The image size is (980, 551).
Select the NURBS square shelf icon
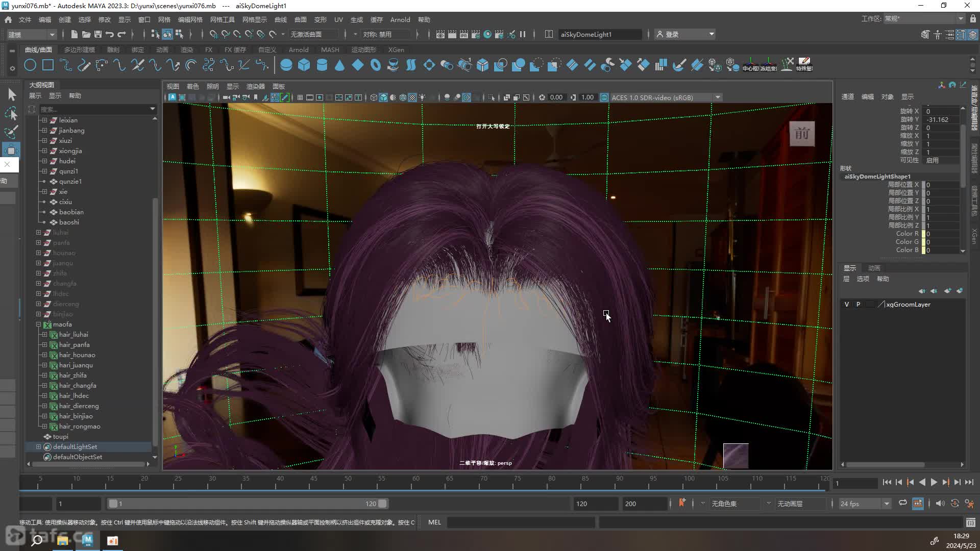tap(48, 65)
